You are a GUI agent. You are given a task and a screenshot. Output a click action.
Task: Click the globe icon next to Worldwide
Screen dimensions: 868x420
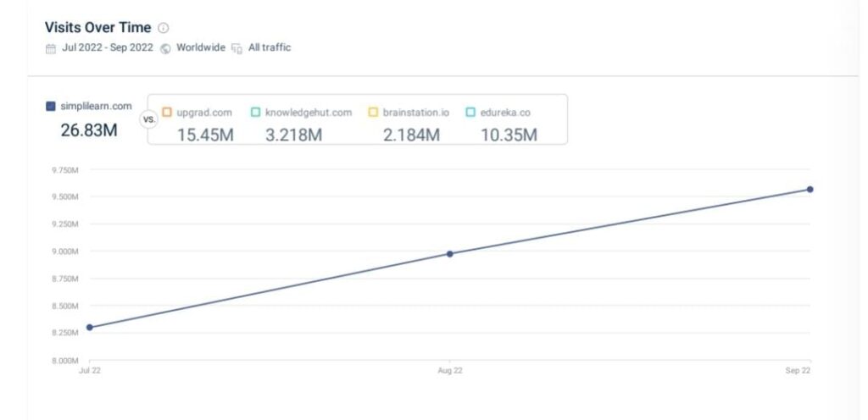[165, 48]
